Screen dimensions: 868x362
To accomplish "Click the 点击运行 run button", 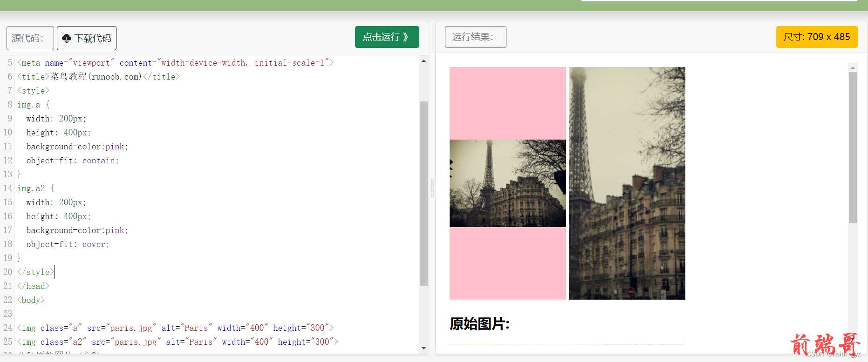I will [387, 37].
